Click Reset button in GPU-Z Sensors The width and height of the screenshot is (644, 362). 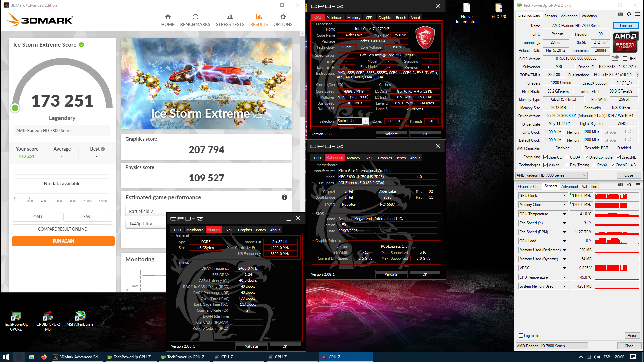tap(632, 336)
